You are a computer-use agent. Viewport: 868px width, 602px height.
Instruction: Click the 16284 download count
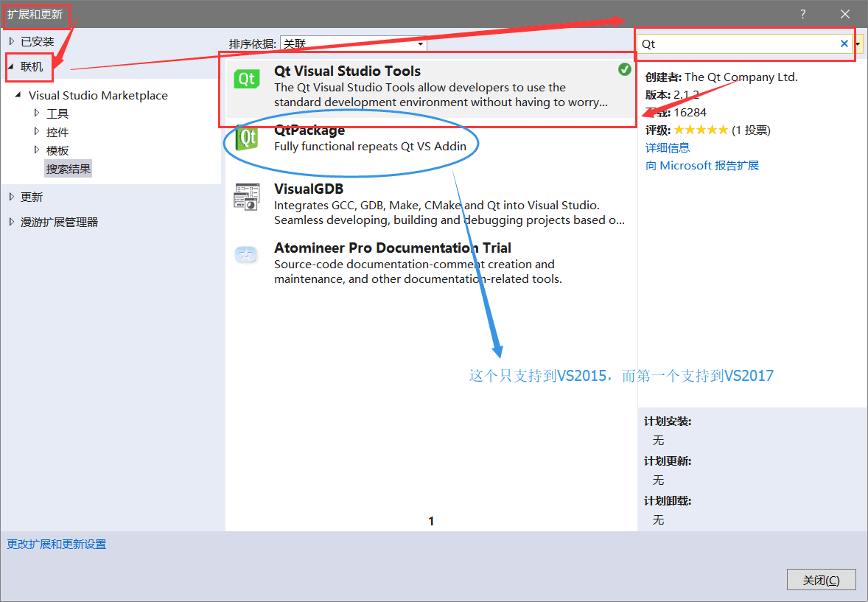(690, 113)
